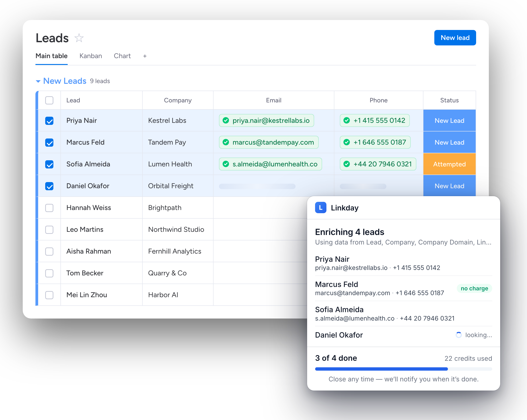Switch to the Main table tab

pos(52,56)
